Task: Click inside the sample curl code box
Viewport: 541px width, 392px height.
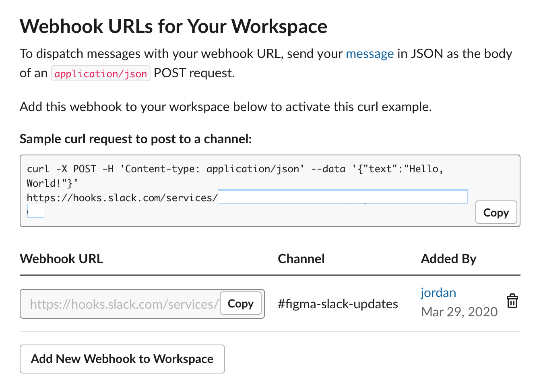Action: pos(270,191)
